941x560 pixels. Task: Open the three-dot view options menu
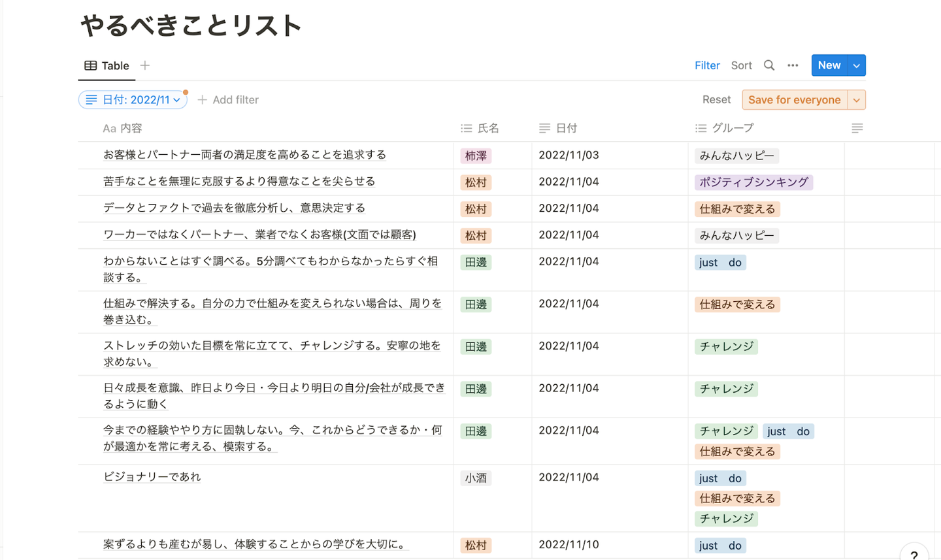pos(793,65)
